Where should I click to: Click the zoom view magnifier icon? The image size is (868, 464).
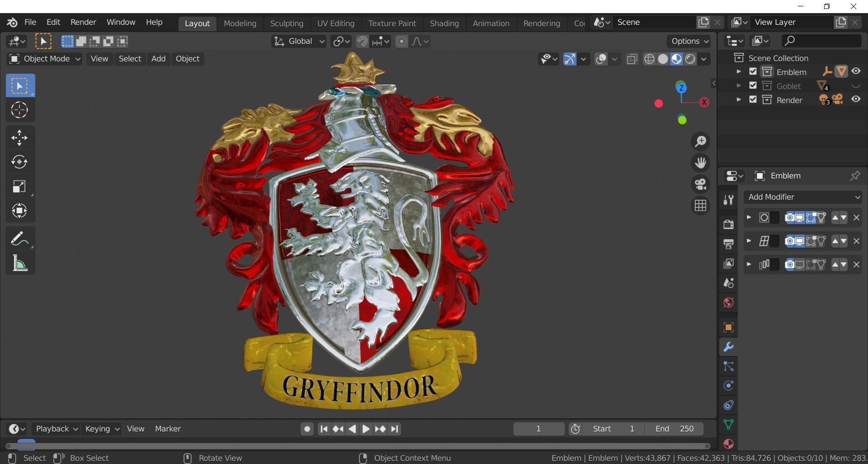pyautogui.click(x=701, y=142)
